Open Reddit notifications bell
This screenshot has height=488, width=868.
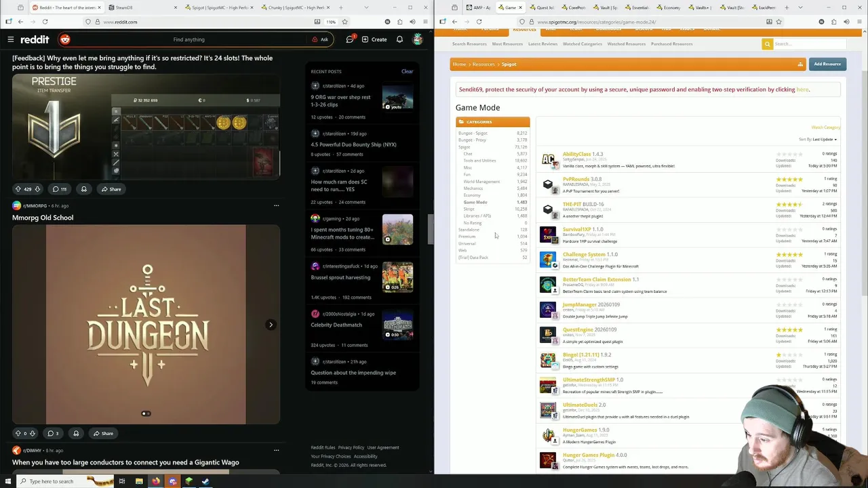click(x=399, y=39)
